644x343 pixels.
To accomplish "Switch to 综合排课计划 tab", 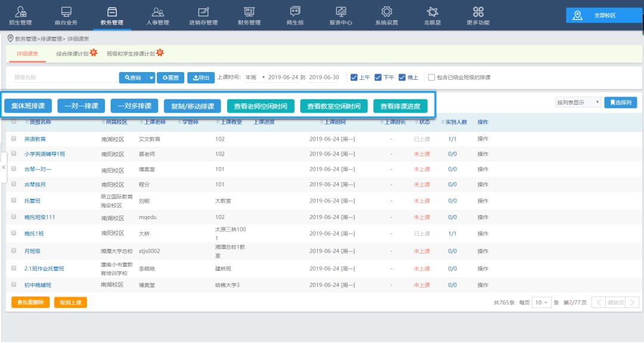I will point(72,54).
